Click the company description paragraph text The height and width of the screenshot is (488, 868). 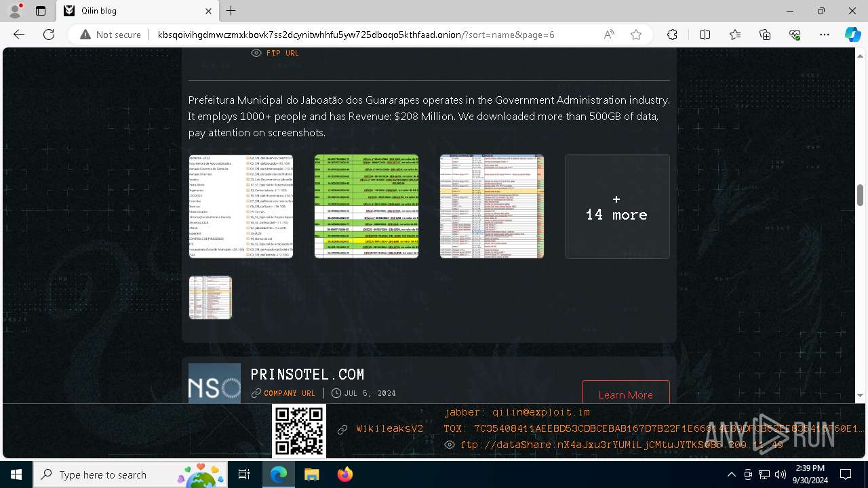click(429, 116)
